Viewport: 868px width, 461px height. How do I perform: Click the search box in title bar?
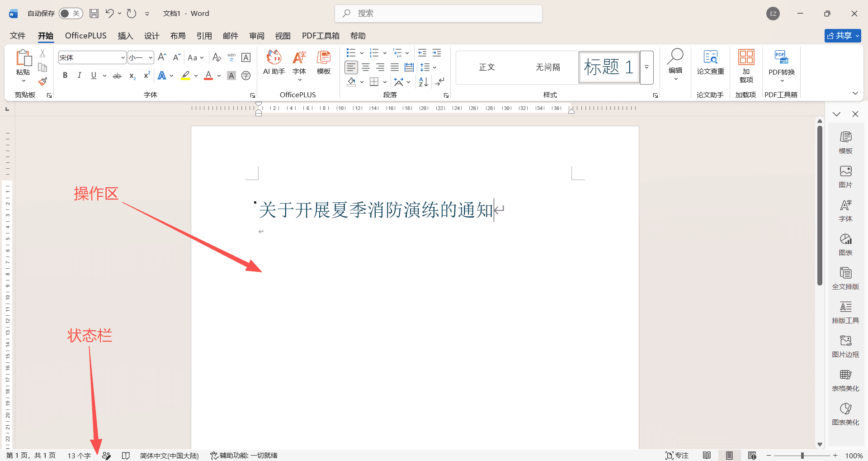[439, 14]
